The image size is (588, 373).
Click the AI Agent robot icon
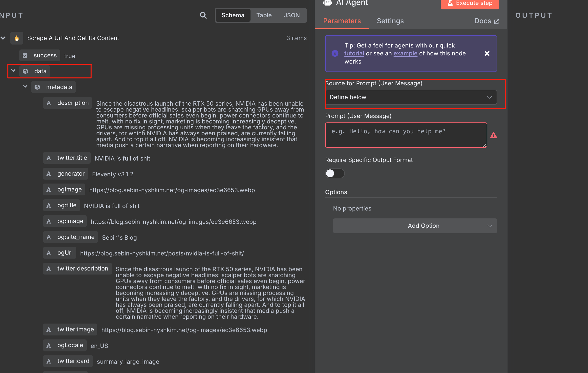[328, 3]
